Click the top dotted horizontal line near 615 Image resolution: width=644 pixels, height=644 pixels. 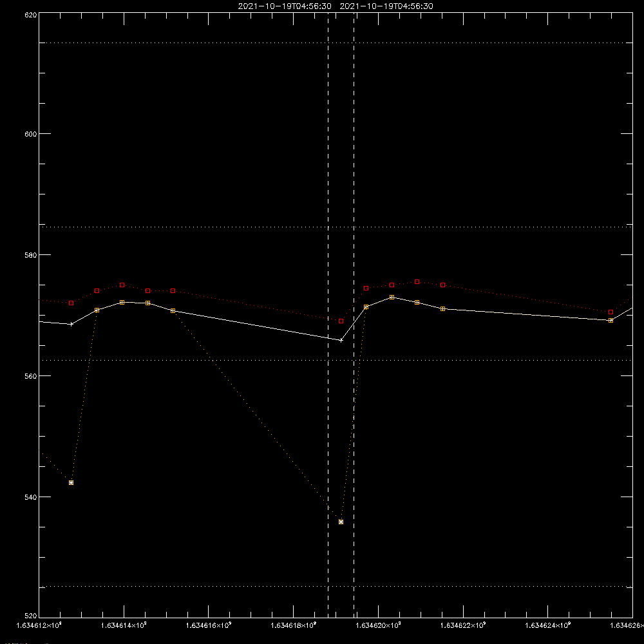[x=336, y=43]
